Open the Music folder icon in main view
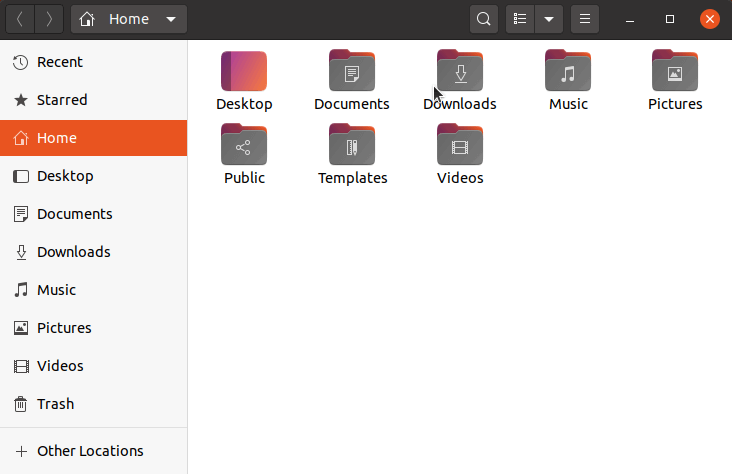 [x=568, y=71]
